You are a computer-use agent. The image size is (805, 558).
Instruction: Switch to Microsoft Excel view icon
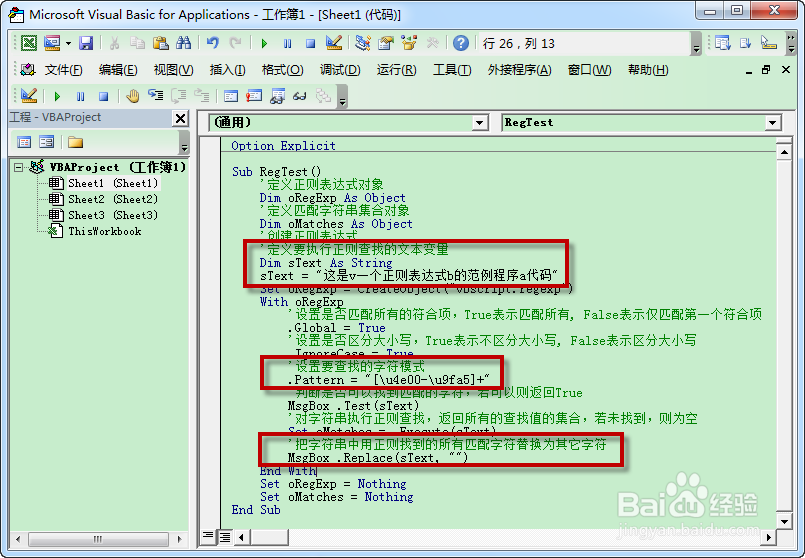click(29, 43)
